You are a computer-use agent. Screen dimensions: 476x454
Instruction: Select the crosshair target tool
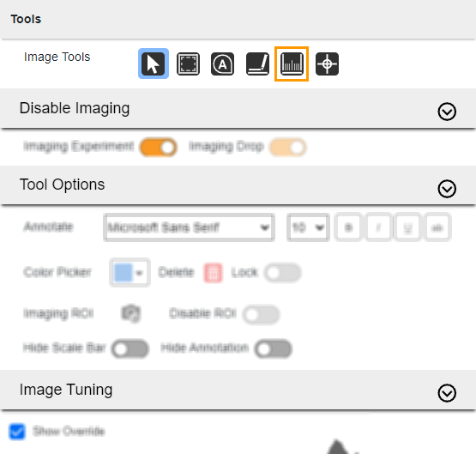pos(327,64)
